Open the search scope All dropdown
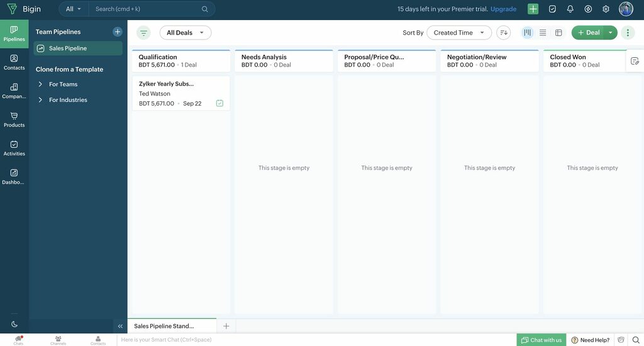Image resolution: width=644 pixels, height=346 pixels. (x=74, y=9)
